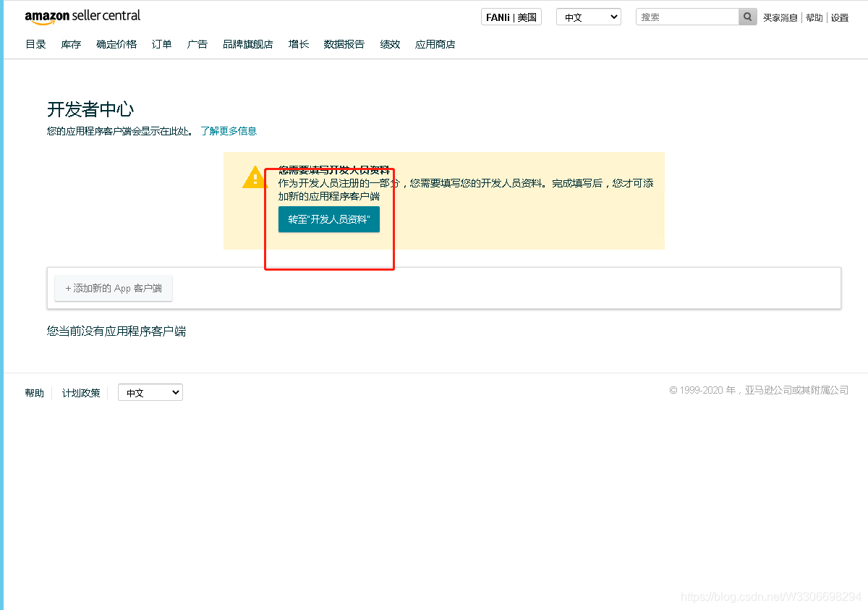Focus the 搜索 input field
Screen dimensions: 868x610
click(x=687, y=17)
